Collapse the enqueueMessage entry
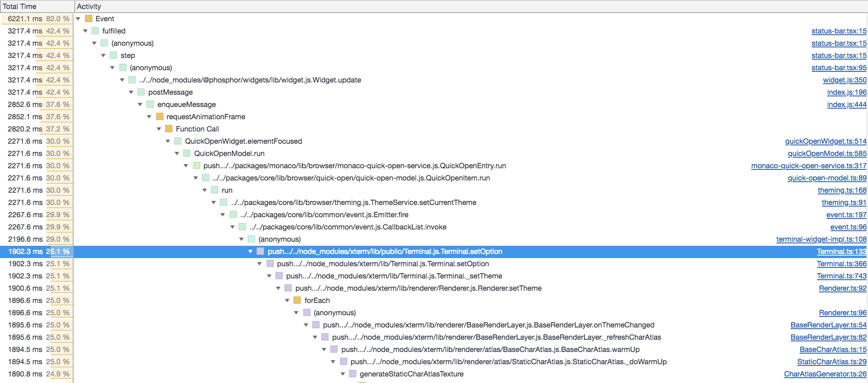This screenshot has width=868, height=383. coord(140,105)
